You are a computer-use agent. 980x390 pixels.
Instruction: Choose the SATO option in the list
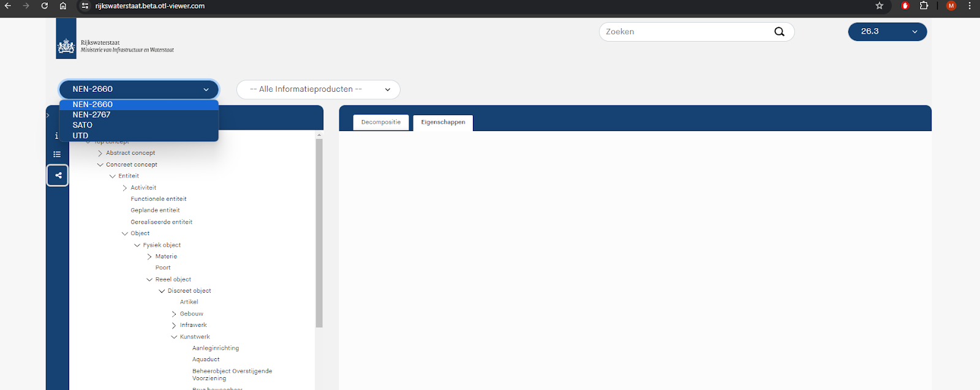tap(83, 125)
